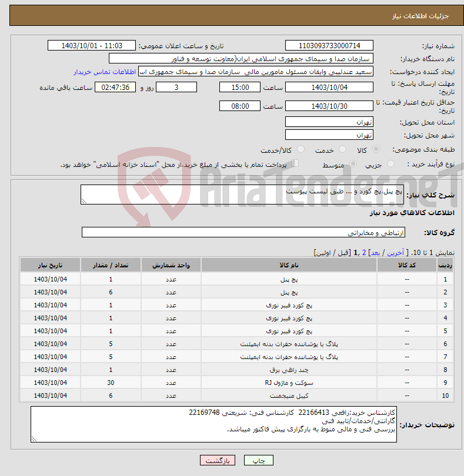Click the بازگشت back button

[x=218, y=460]
